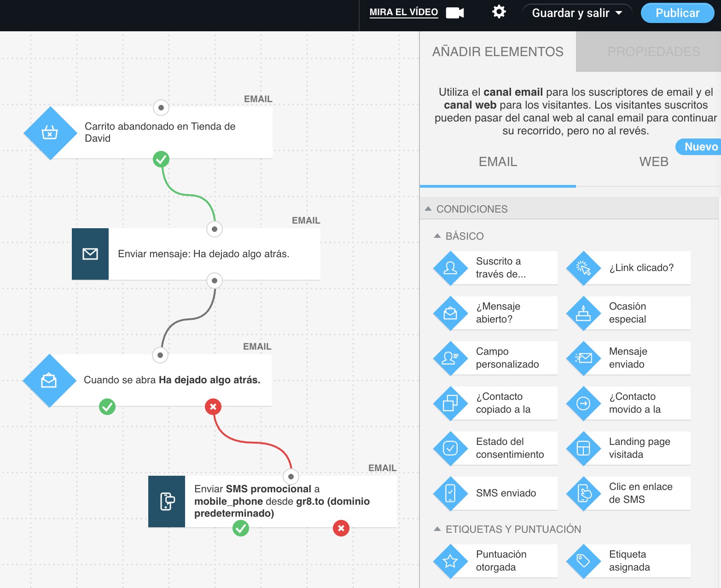This screenshot has width=721, height=588.
Task: Click the top connection dot of the SMS node
Action: click(290, 477)
